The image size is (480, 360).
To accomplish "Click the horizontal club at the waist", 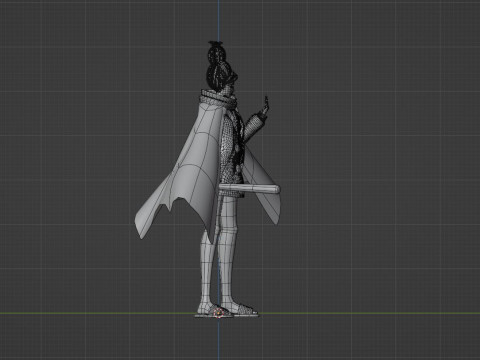I will point(249,189).
